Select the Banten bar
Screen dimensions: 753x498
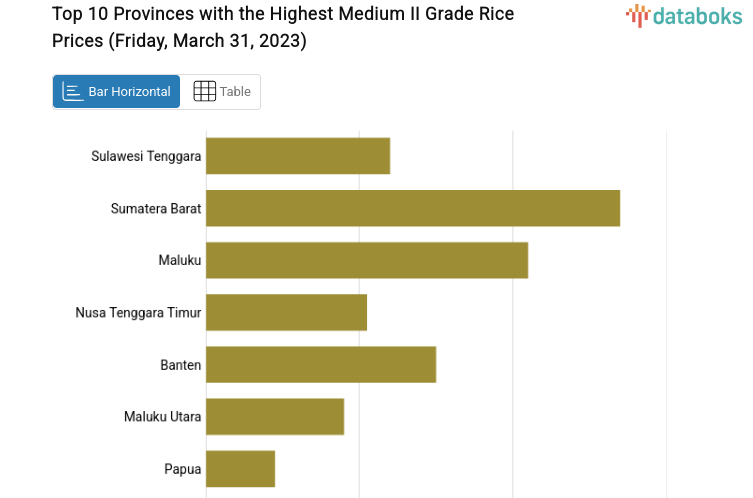(321, 364)
